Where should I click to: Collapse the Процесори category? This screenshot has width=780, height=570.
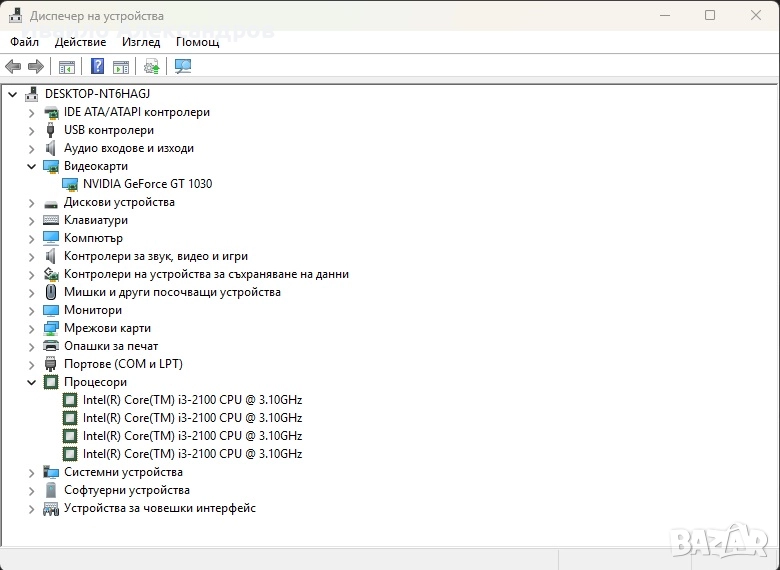tap(31, 382)
